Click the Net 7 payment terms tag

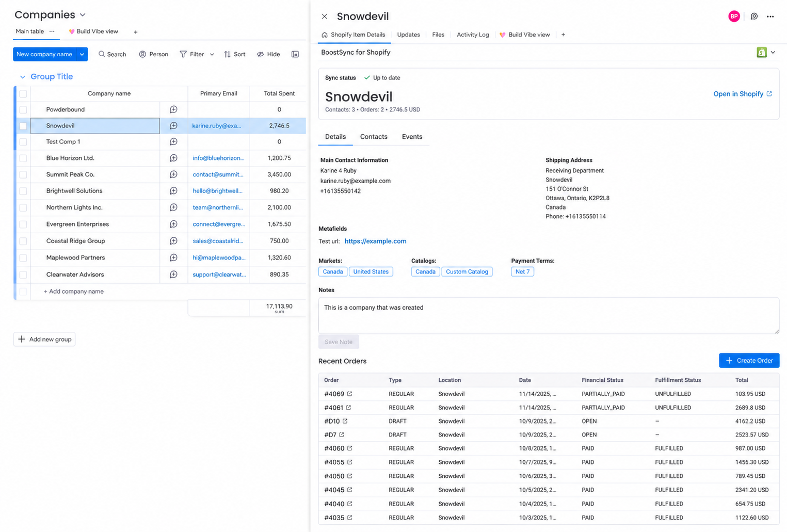click(522, 272)
